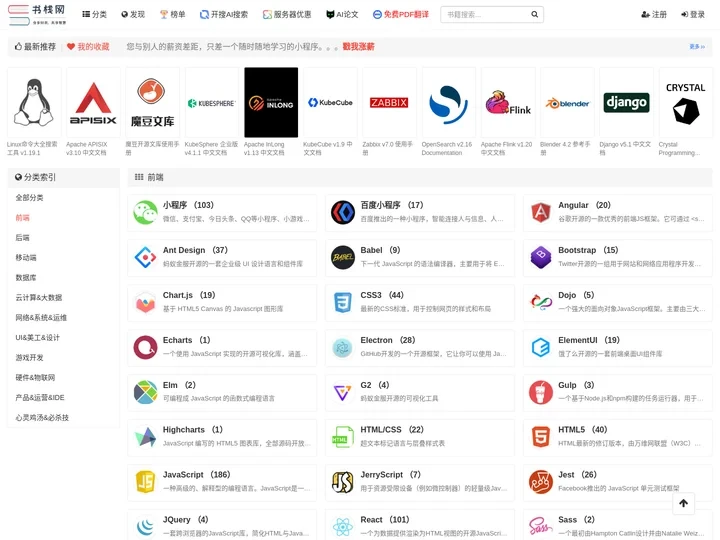
Task: Click the 注册 register link
Action: pyautogui.click(x=654, y=15)
